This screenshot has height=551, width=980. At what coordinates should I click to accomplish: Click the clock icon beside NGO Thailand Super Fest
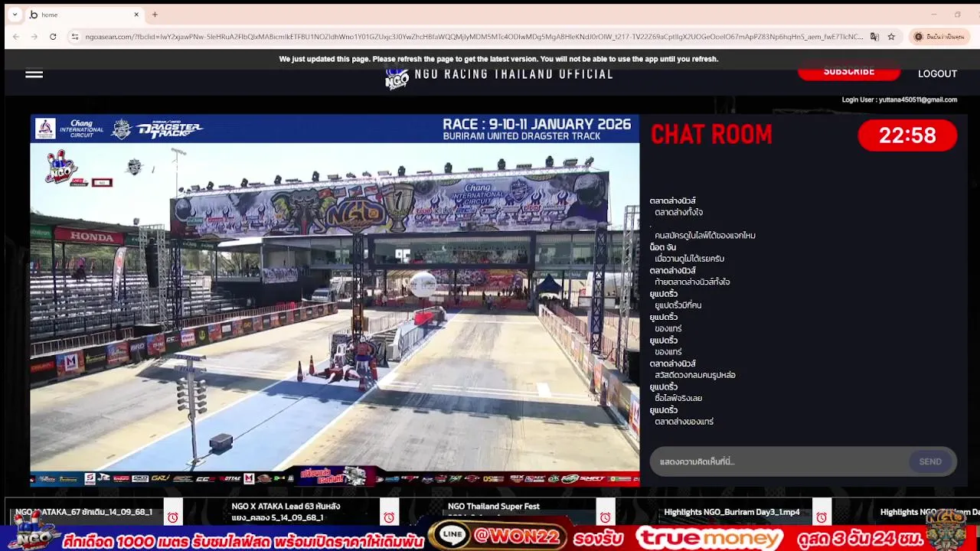(x=606, y=517)
